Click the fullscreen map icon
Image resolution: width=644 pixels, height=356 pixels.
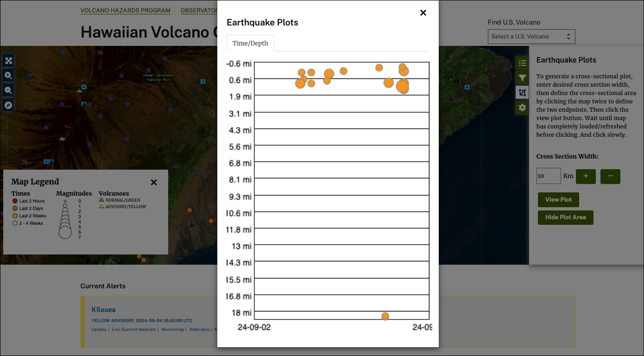tap(8, 61)
